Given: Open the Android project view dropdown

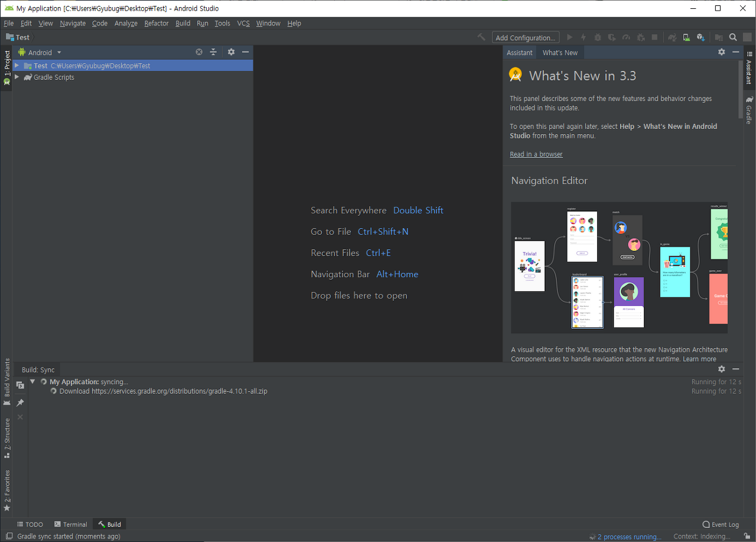Looking at the screenshot, I should tap(40, 53).
